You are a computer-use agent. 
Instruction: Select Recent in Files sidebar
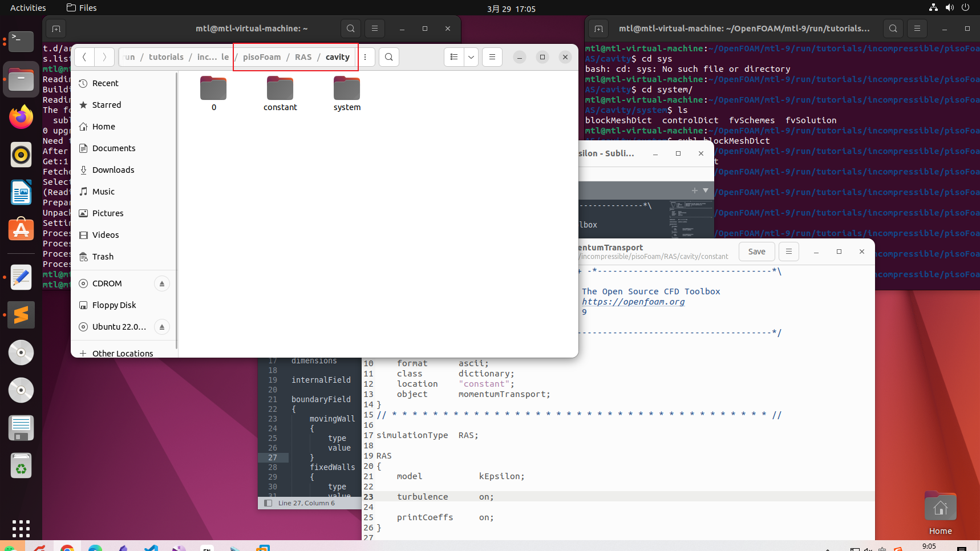[x=124, y=83]
